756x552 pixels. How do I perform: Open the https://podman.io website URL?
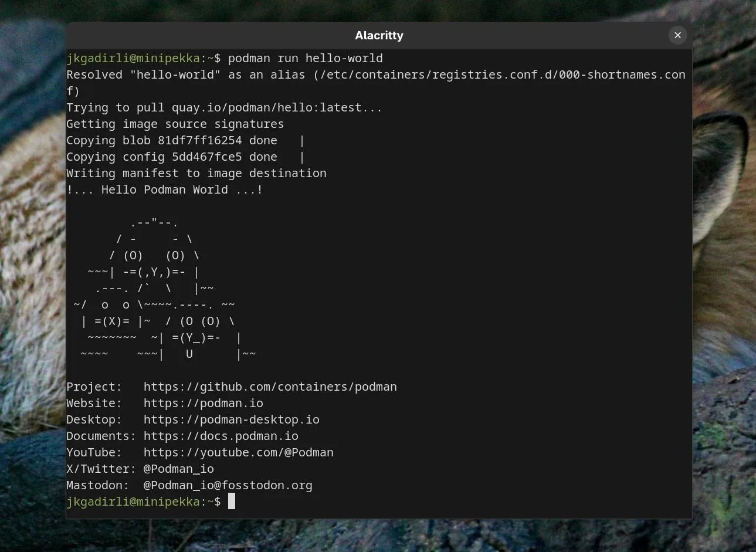click(204, 403)
